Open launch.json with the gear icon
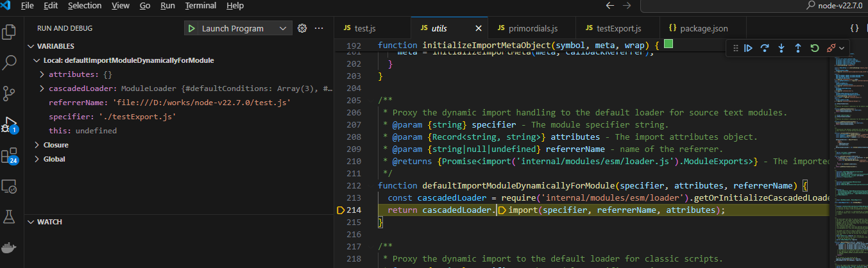Viewport: 868px width, 268px height. point(303,28)
